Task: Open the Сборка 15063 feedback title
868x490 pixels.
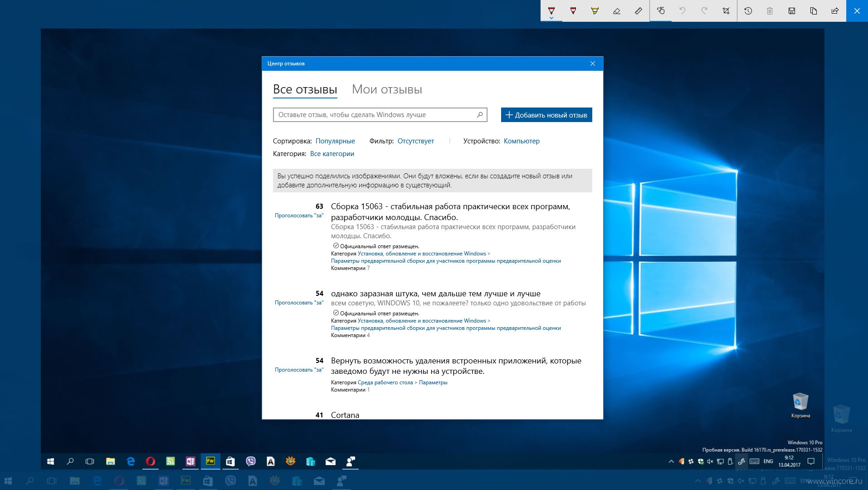Action: coord(450,212)
